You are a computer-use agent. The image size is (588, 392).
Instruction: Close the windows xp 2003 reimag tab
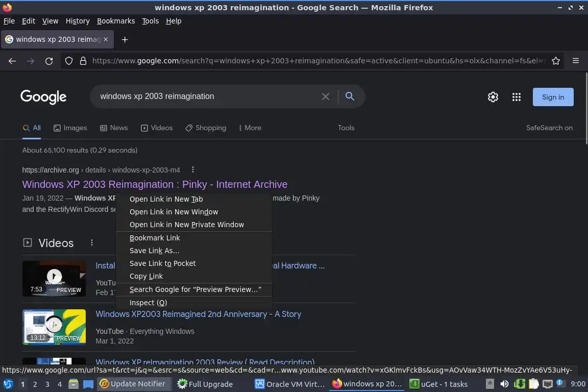(x=106, y=39)
